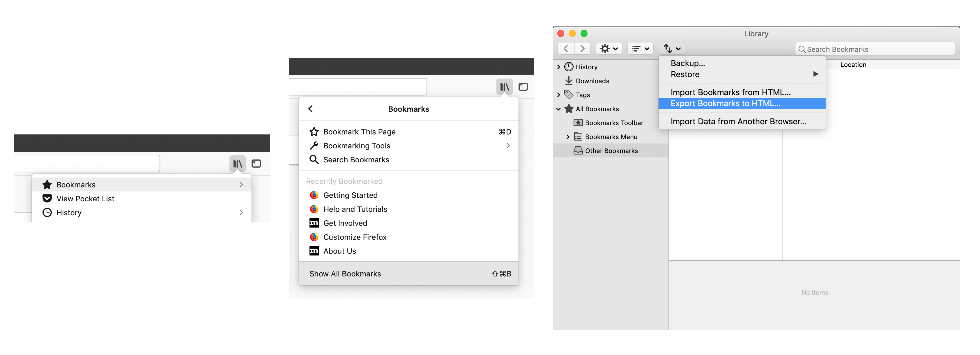Click Mozilla icon beside About Us
The image size is (980, 355).
pos(314,251)
